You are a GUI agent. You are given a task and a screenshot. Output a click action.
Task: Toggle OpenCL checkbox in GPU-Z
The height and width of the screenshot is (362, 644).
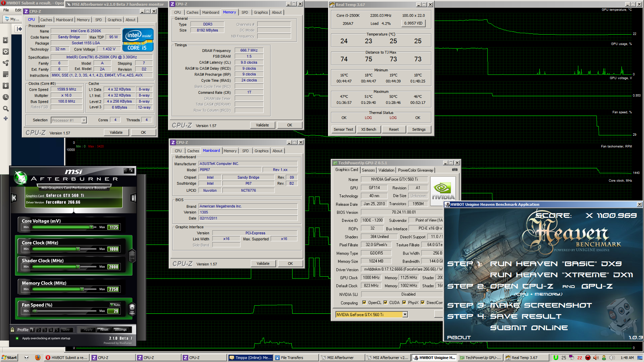pos(364,302)
